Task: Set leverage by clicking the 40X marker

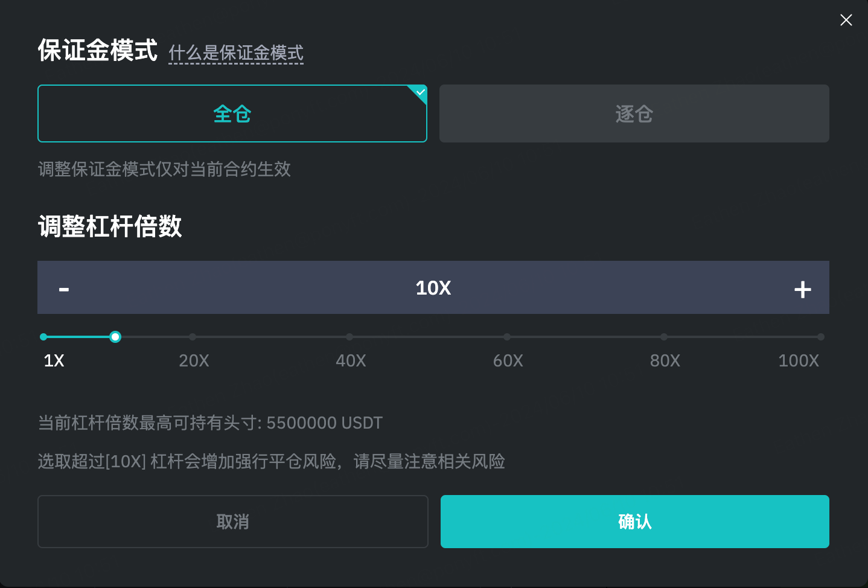Action: [349, 336]
